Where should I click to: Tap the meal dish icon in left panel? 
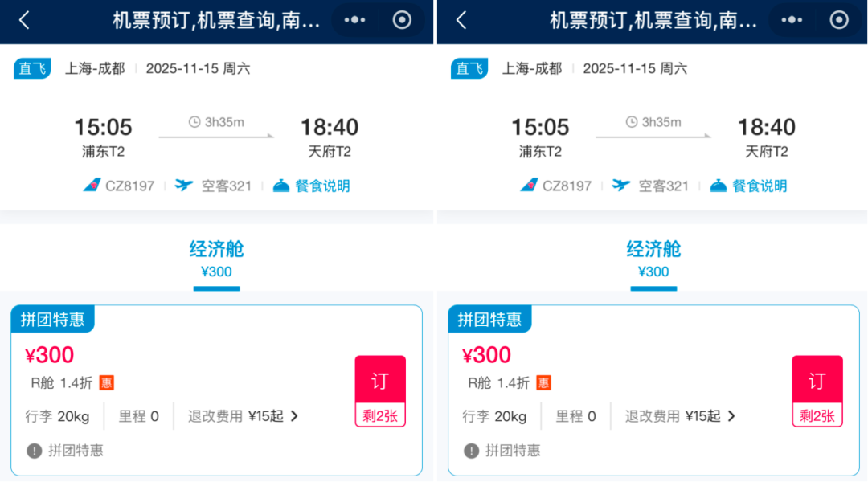click(281, 186)
